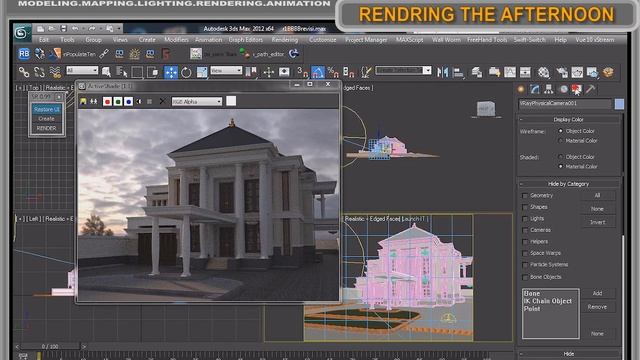Switch to the Motion command panel icon

tap(563, 89)
